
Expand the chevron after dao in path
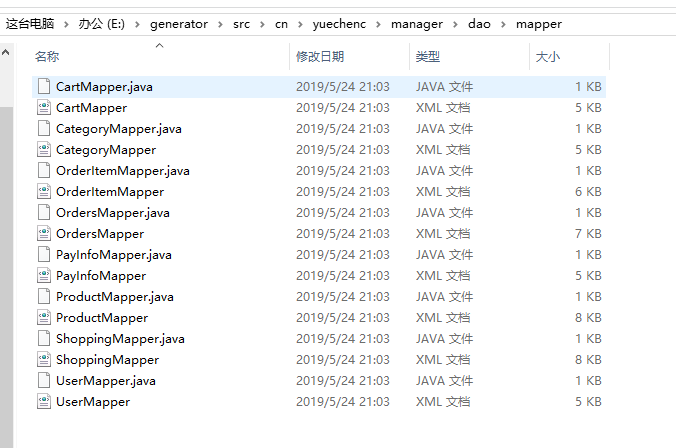pos(503,24)
